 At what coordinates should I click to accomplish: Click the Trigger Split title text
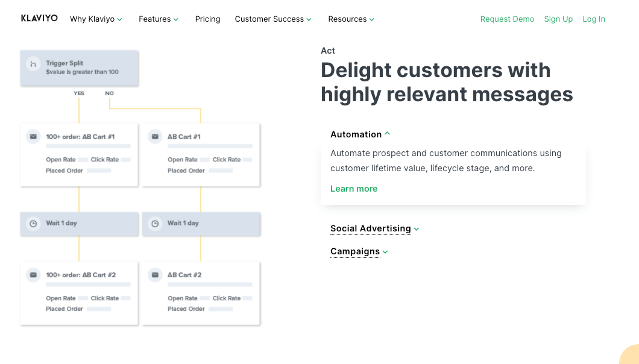click(65, 63)
